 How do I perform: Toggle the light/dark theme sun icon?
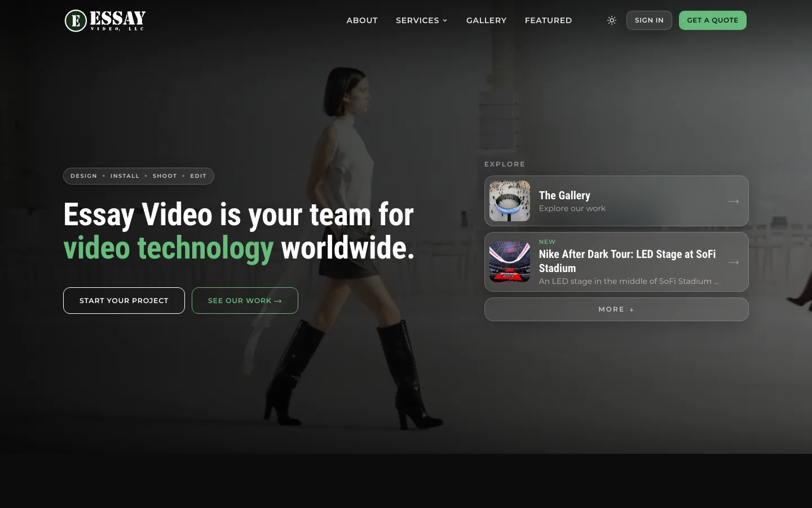(x=612, y=20)
